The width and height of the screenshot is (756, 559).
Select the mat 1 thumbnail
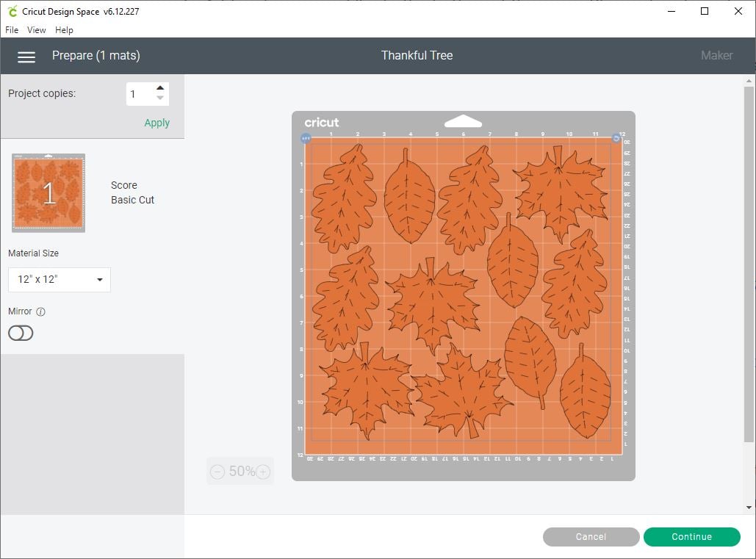tap(48, 193)
